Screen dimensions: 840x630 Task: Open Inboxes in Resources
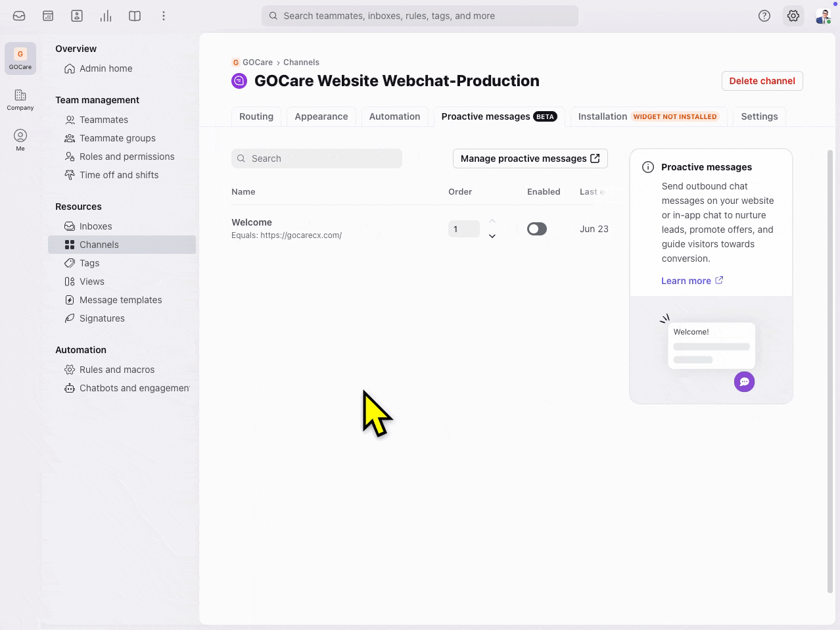click(x=96, y=226)
